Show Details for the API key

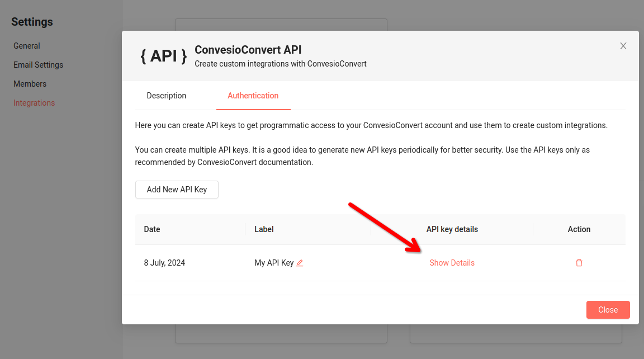point(452,262)
